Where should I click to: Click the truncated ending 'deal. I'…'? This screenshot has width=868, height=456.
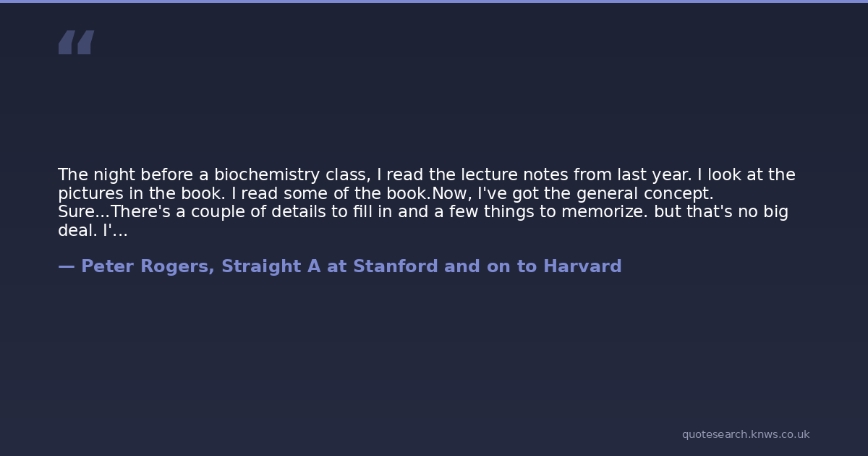coord(93,231)
